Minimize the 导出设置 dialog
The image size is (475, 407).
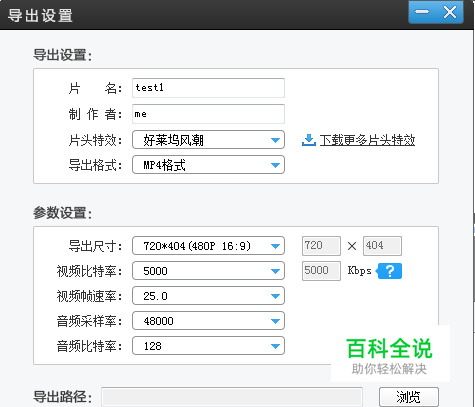point(422,12)
